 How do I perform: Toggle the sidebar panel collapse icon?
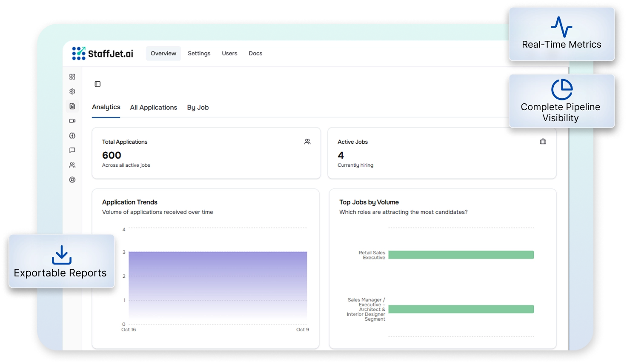(97, 84)
